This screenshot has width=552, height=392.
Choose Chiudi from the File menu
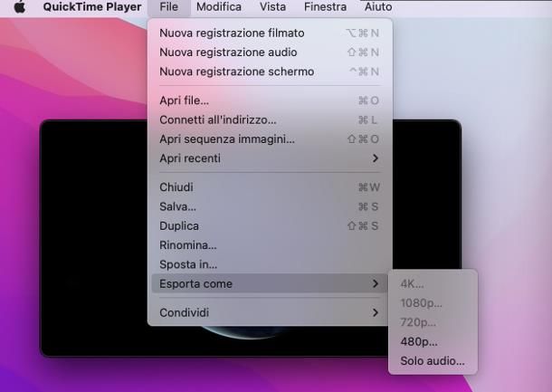coord(270,187)
